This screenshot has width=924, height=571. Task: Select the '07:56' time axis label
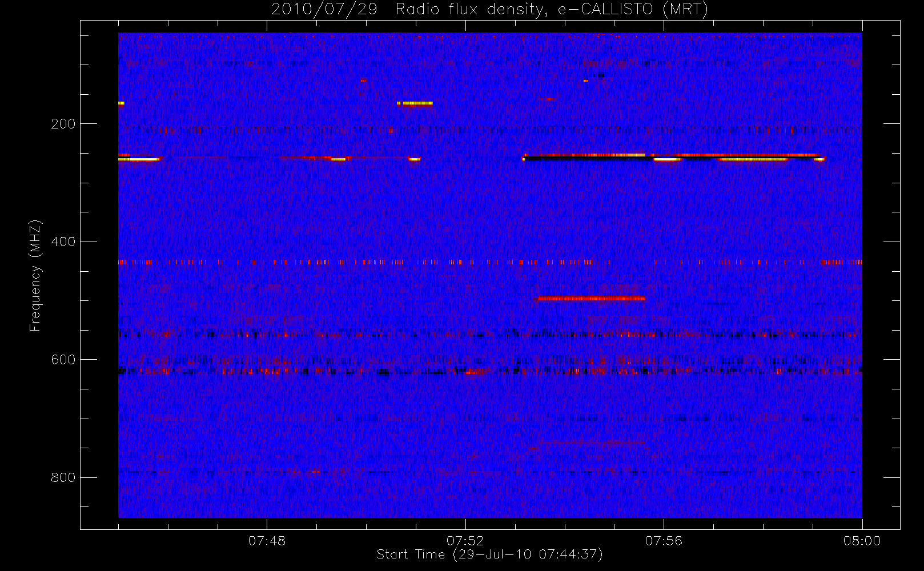(x=664, y=541)
